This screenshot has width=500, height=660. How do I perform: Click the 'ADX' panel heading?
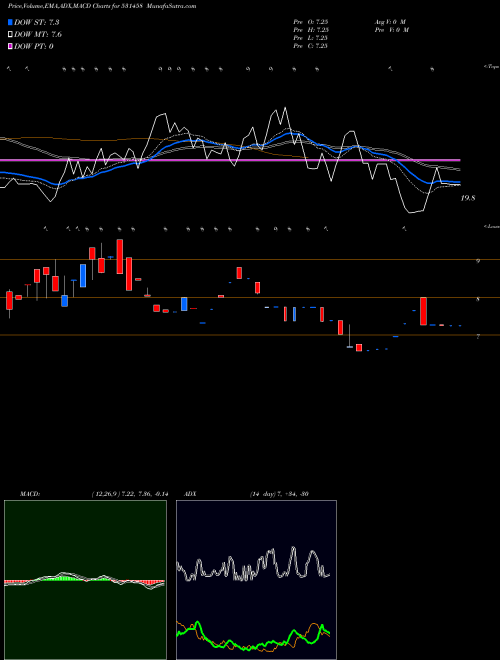pyautogui.click(x=188, y=494)
